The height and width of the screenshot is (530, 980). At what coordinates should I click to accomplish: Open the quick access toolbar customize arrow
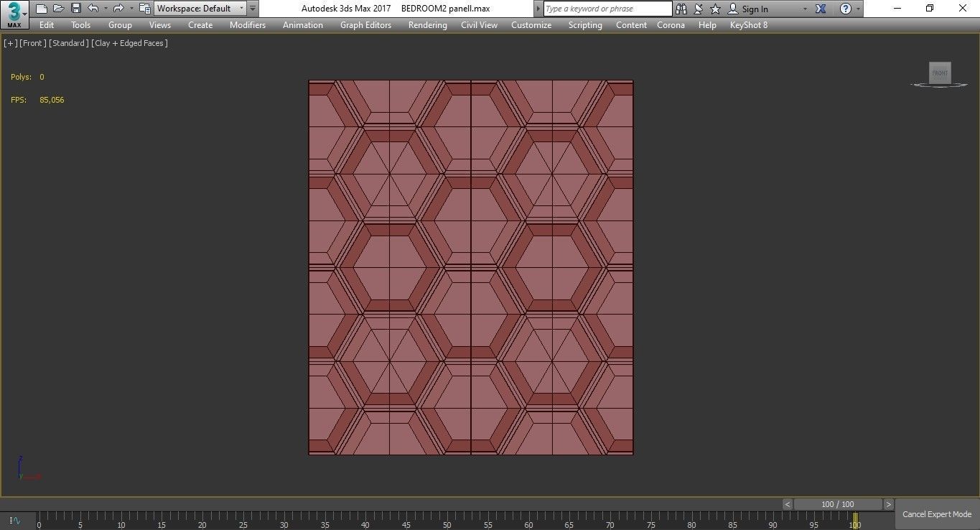(253, 9)
